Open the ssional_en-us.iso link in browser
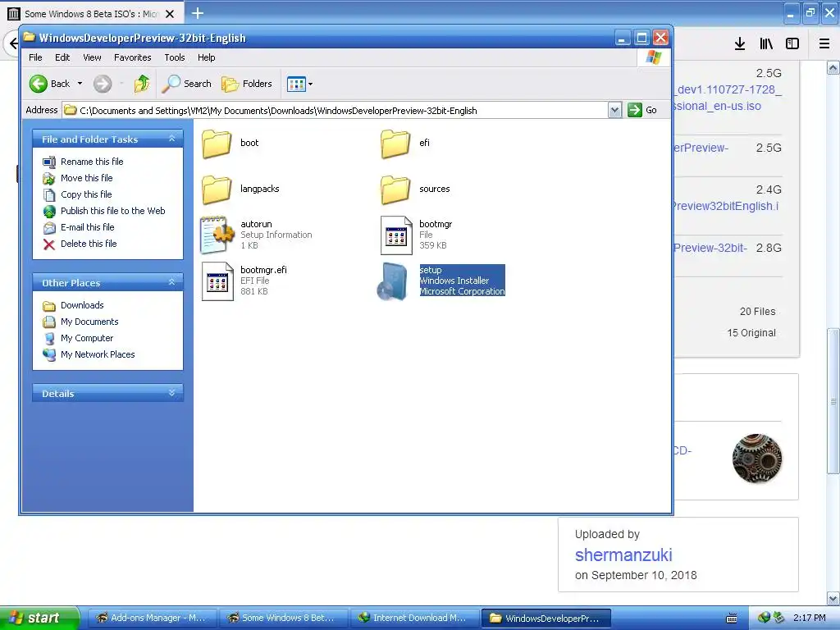Image resolution: width=840 pixels, height=630 pixels. tap(718, 106)
